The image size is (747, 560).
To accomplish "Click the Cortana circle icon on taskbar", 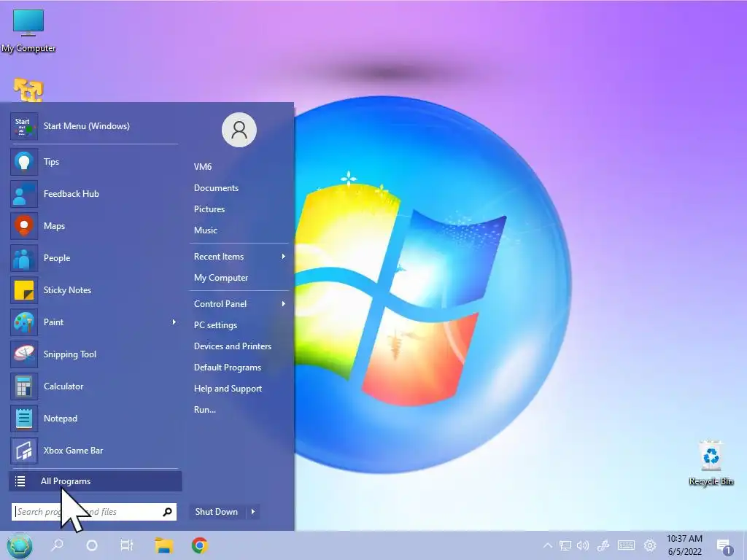I will (x=92, y=545).
